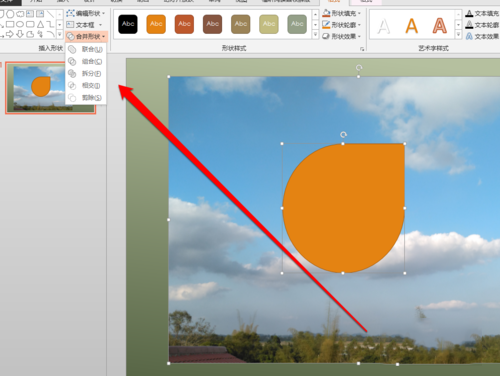This screenshot has width=500, height=376.
Task: Open Shape Outline (形状轮廓) pen icon
Action: click(x=326, y=25)
